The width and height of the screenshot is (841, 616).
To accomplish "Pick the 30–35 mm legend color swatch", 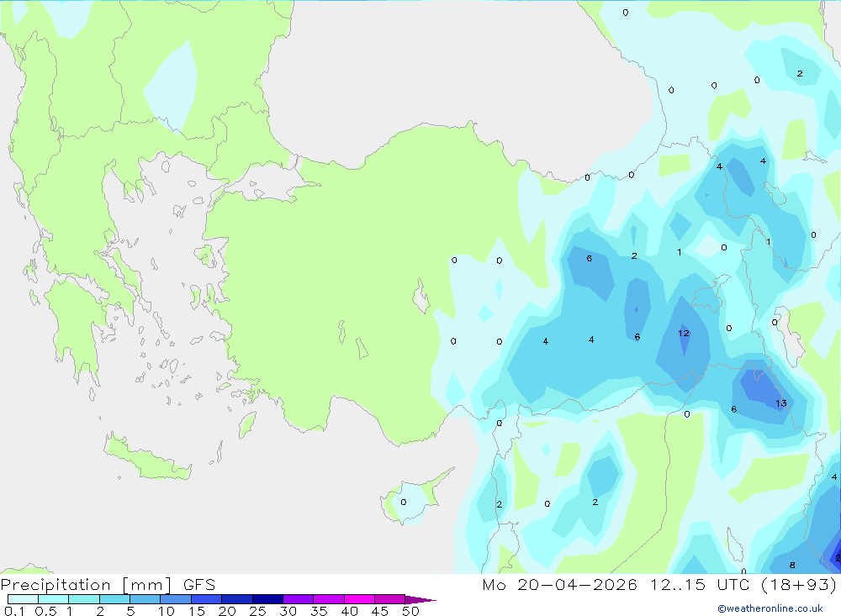I will click(299, 599).
